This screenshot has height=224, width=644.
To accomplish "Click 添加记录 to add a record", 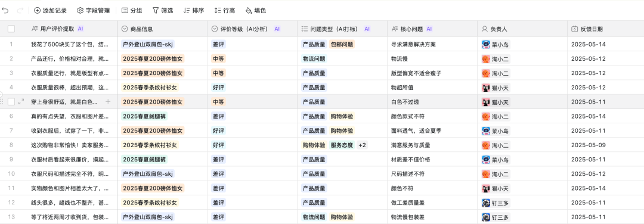I will pyautogui.click(x=50, y=10).
